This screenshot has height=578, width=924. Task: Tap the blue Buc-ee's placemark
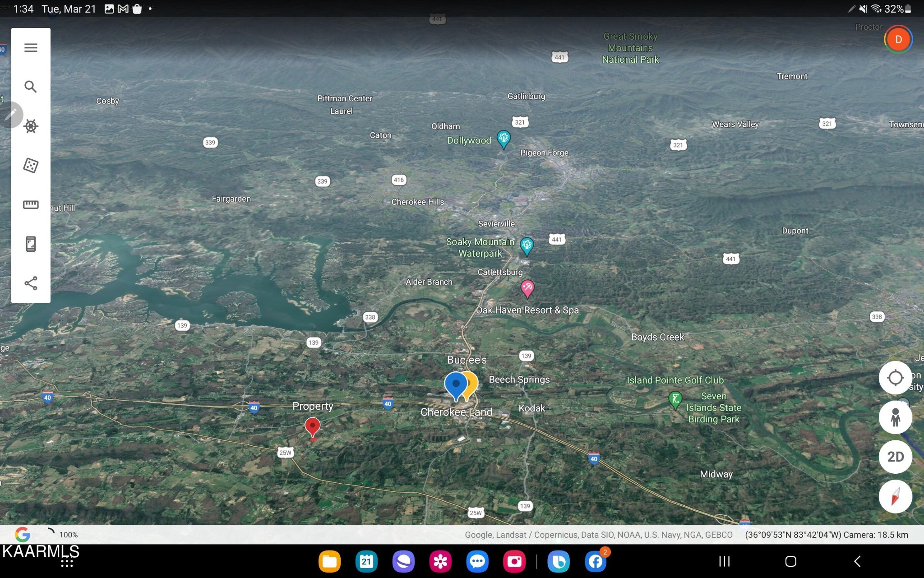[456, 386]
